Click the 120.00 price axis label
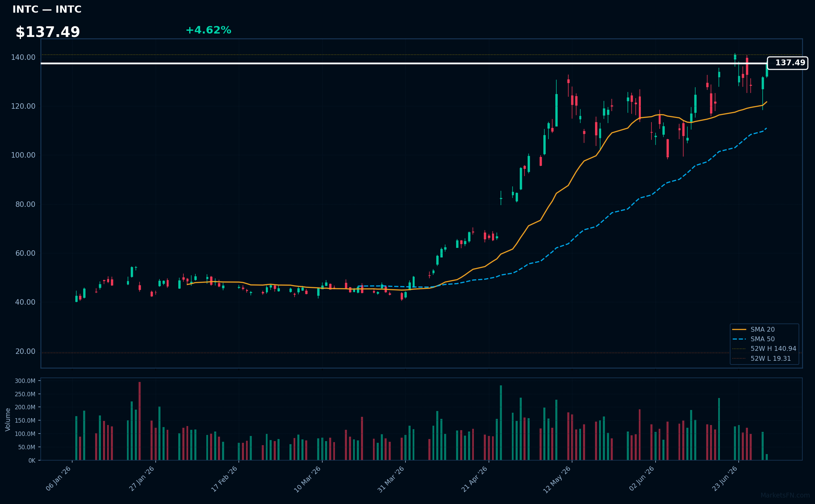The height and width of the screenshot is (504, 815). point(23,106)
